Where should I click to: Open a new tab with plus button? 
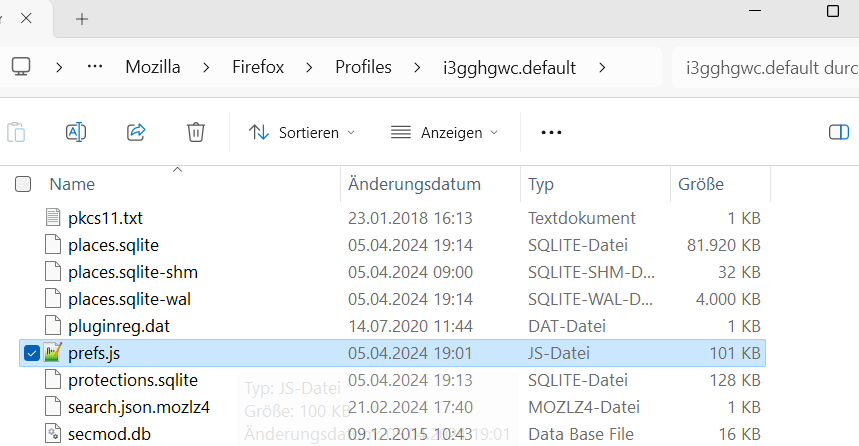[82, 19]
